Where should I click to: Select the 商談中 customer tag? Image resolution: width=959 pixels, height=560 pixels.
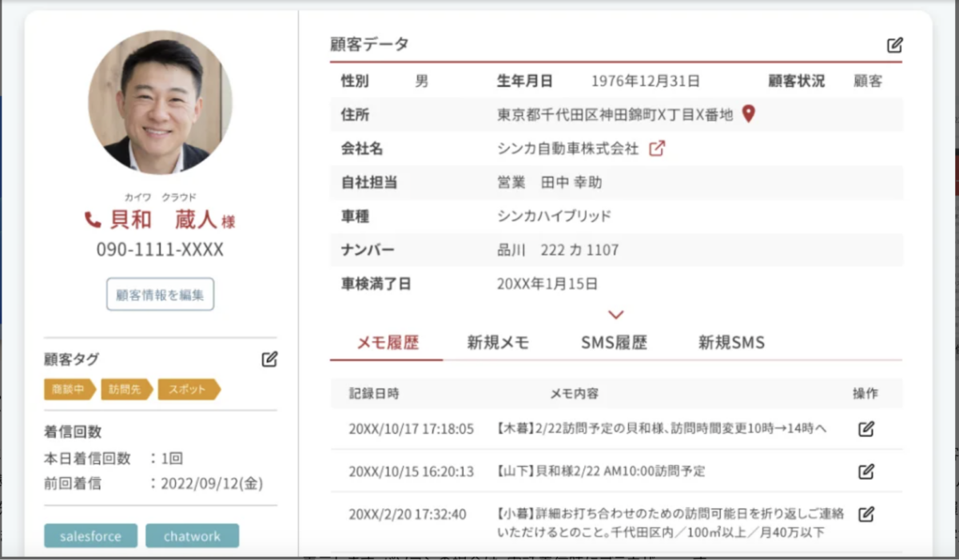pos(69,390)
